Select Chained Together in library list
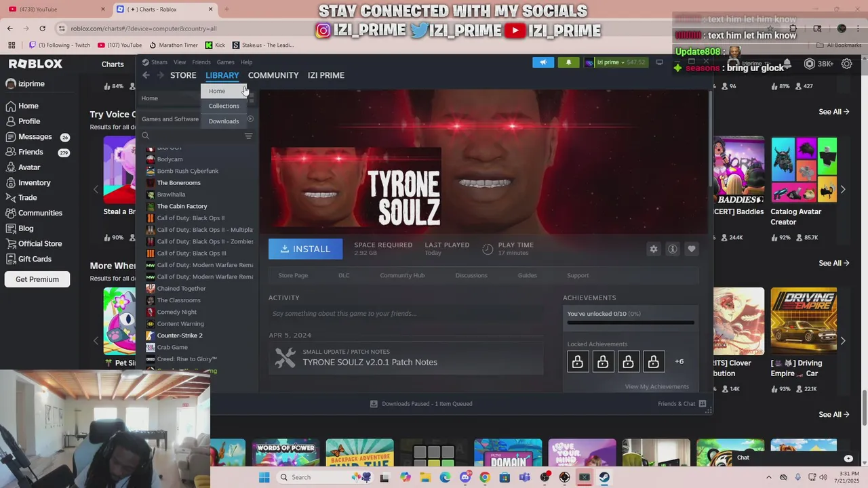Screen dimensions: 868x488 click(x=181, y=289)
